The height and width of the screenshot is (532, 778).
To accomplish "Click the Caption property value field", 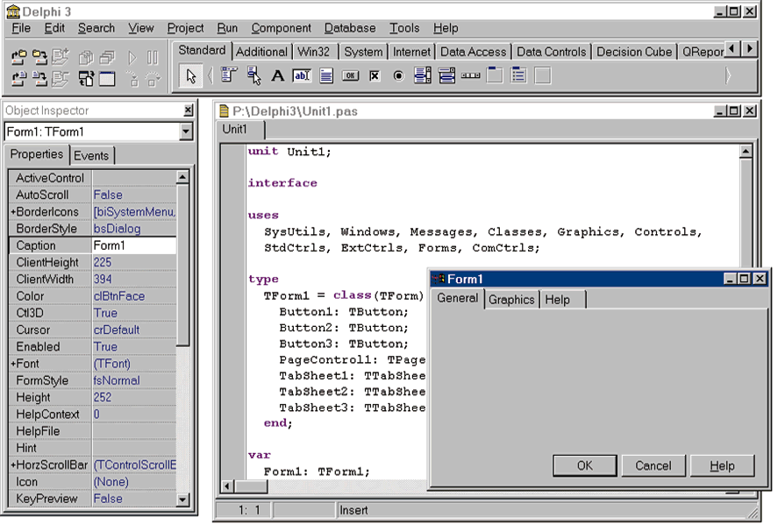I will [133, 245].
